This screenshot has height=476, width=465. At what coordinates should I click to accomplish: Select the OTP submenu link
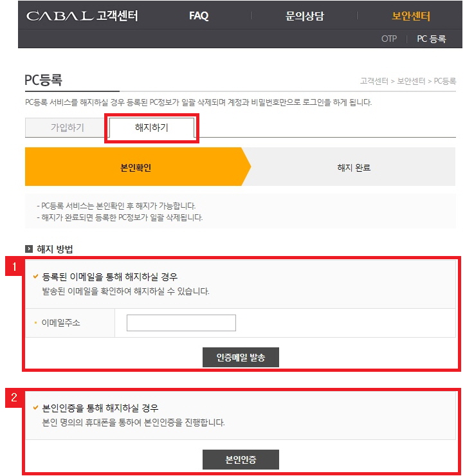point(388,39)
